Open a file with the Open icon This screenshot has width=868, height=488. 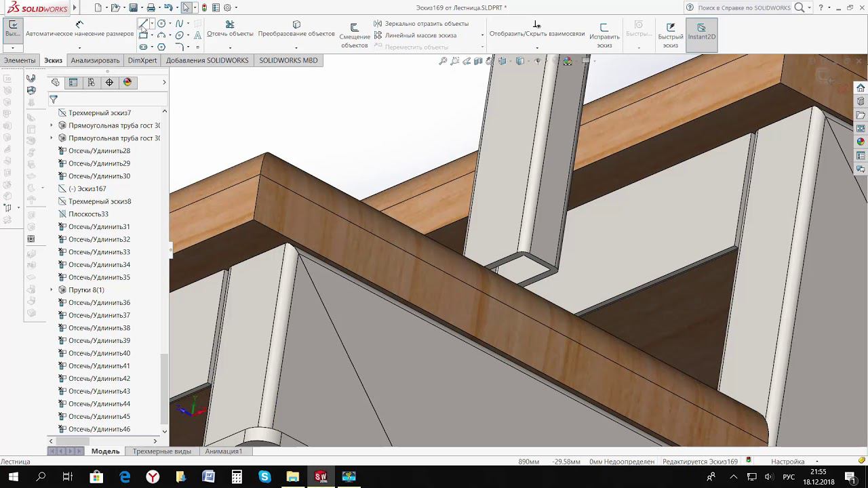pyautogui.click(x=115, y=7)
